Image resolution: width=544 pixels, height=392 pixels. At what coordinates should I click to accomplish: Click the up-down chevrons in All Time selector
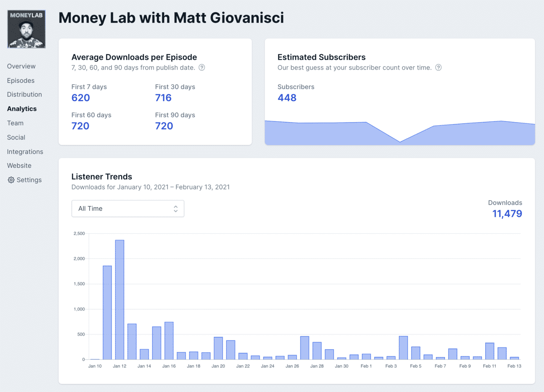pos(176,209)
